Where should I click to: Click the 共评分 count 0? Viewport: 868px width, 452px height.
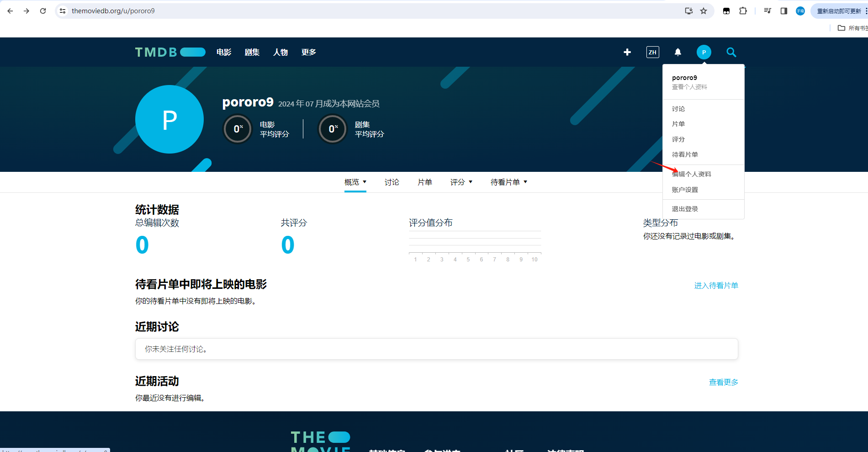coord(288,245)
